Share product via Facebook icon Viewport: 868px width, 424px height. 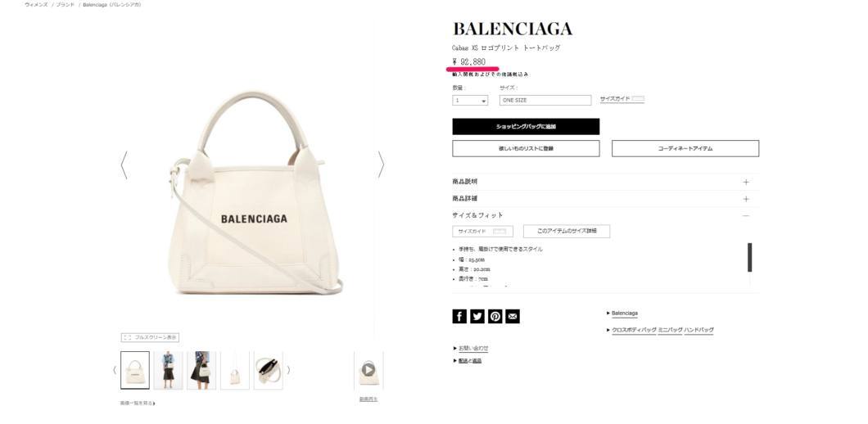pyautogui.click(x=459, y=316)
